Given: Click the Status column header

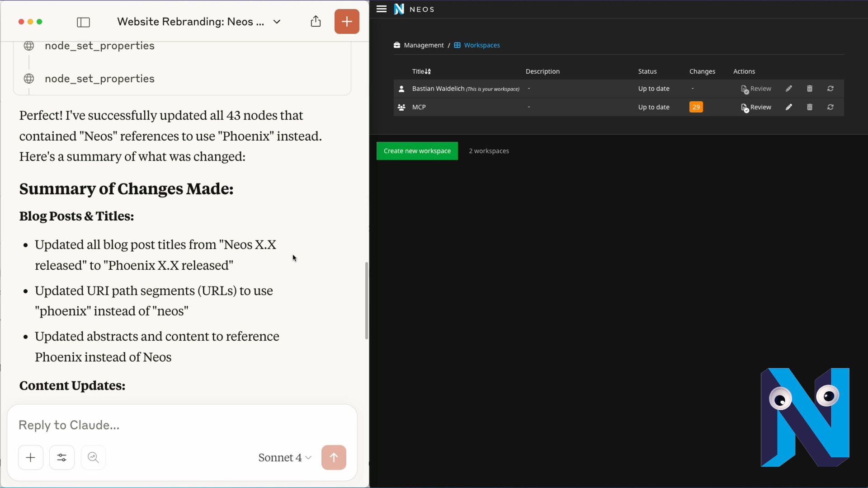Looking at the screenshot, I should pos(647,71).
